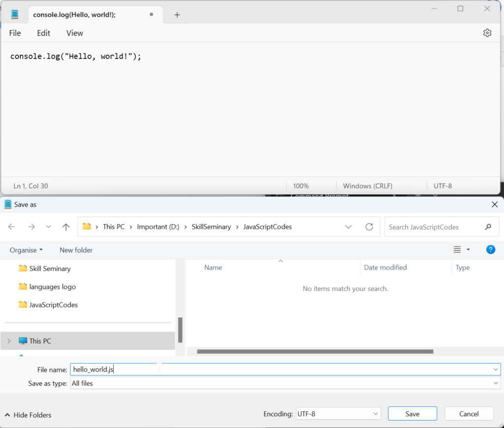504x428 pixels.
Task: Click Ln 1, Col 30 status entry
Action: 31,186
